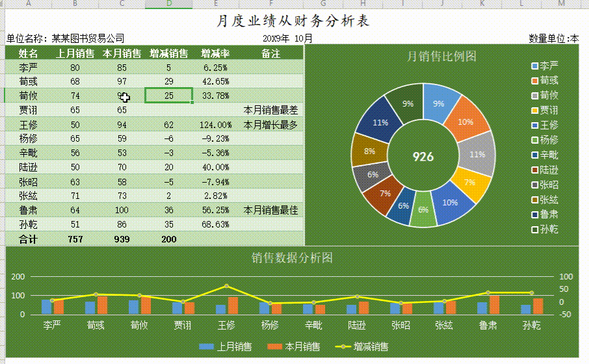Screen dimensions: 589x364
Task: Click the -50 value on the right axis
Action: click(566, 314)
